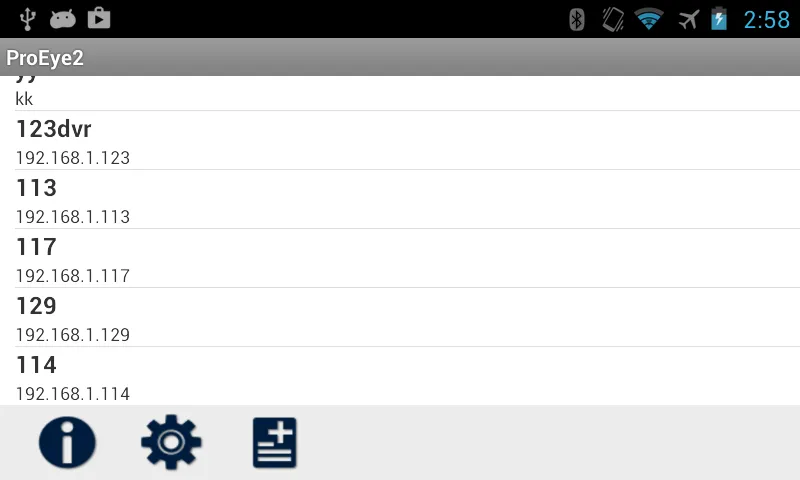Screen dimensions: 800x480
Task: Select device 114 in list
Action: 400,376
